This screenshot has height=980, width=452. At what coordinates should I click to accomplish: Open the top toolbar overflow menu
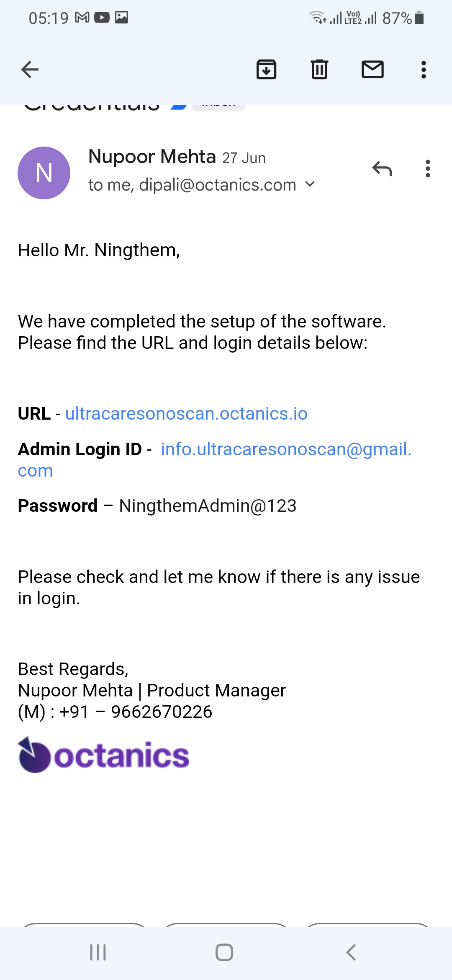pyautogui.click(x=424, y=70)
